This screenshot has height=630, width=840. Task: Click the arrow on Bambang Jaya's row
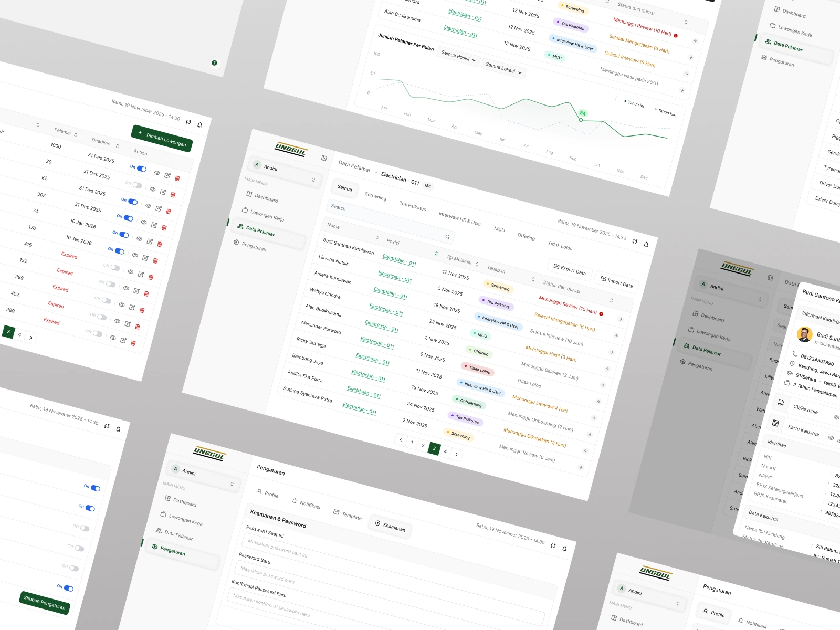[x=590, y=435]
